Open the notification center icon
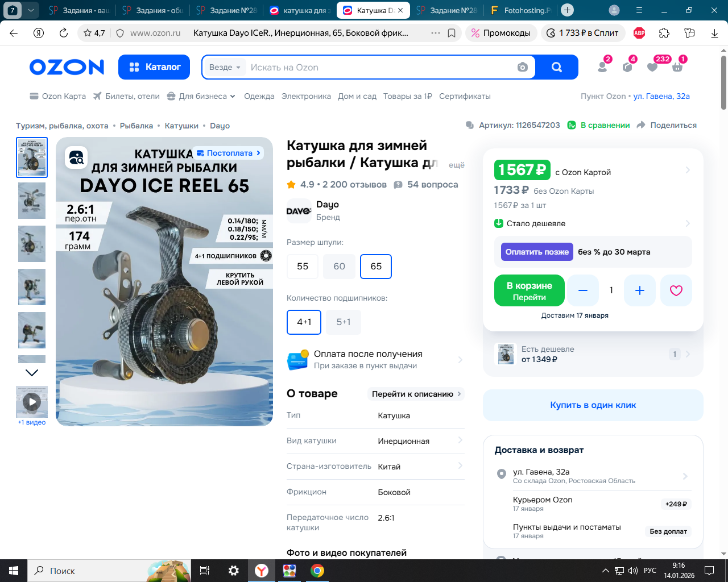728x582 pixels. click(x=709, y=571)
